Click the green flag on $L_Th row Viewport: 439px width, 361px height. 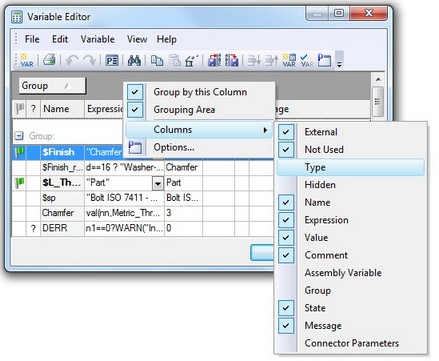pyautogui.click(x=20, y=183)
